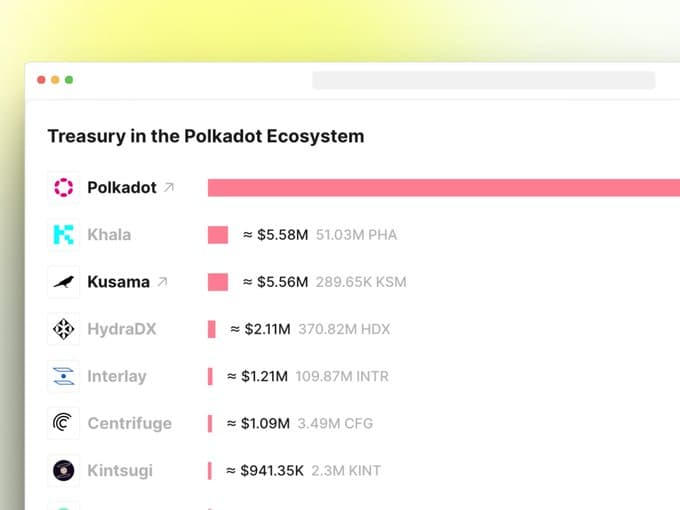Click the Kusama treasury bar
Viewport: 680px width, 510px height.
(x=218, y=282)
